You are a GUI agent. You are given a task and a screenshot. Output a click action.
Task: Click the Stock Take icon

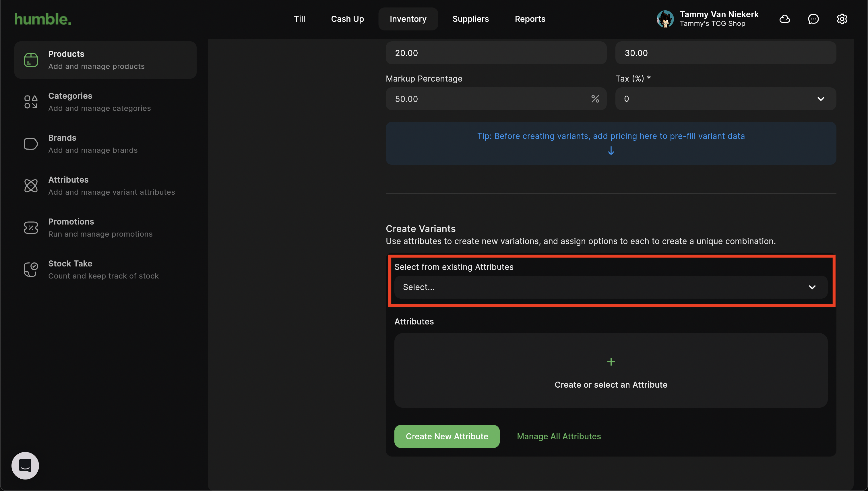coord(31,269)
